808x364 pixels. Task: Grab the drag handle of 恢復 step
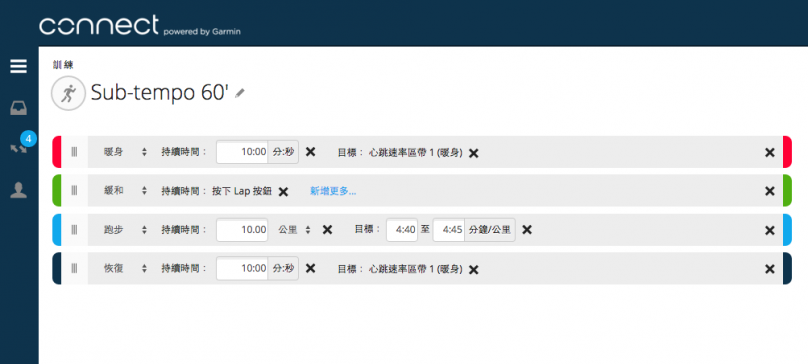74,268
